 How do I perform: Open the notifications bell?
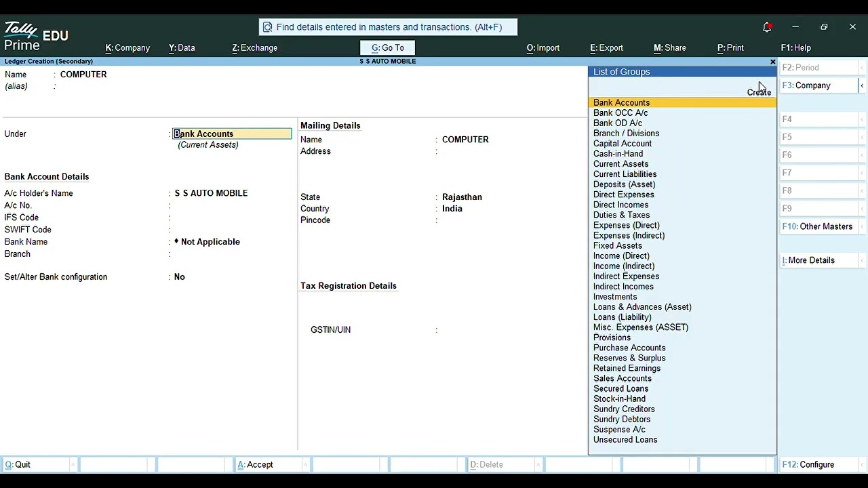tap(767, 27)
